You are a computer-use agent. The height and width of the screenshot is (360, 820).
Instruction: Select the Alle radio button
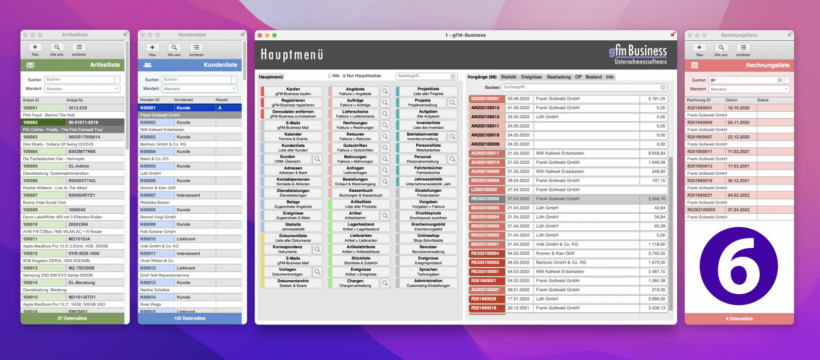click(x=329, y=76)
